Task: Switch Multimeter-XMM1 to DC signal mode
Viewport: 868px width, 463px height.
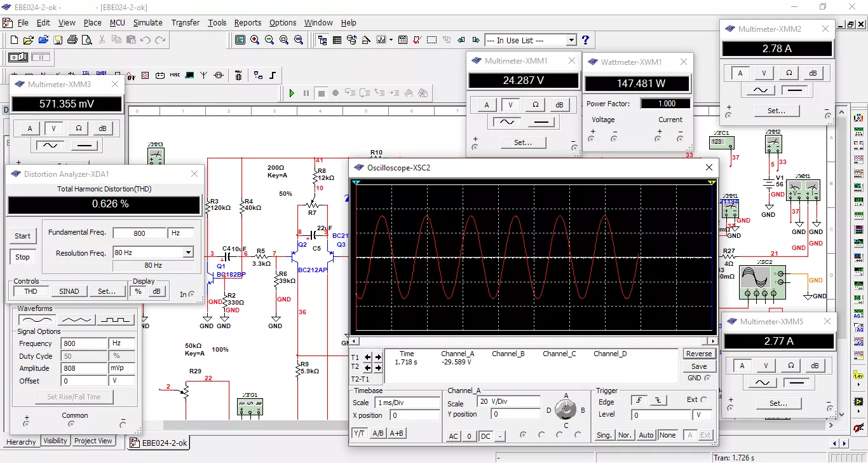Action: 541,122
